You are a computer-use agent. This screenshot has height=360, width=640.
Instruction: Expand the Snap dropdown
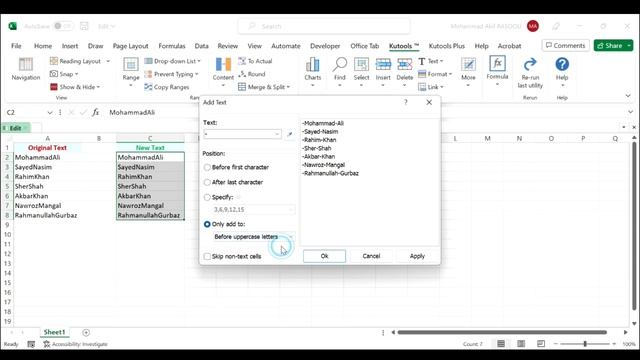76,74
